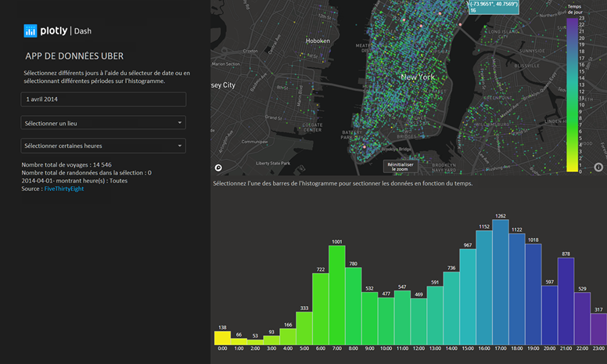
Task: Click the 2014-04-01 montant heure(s) : Toutes text
Action: click(x=74, y=181)
